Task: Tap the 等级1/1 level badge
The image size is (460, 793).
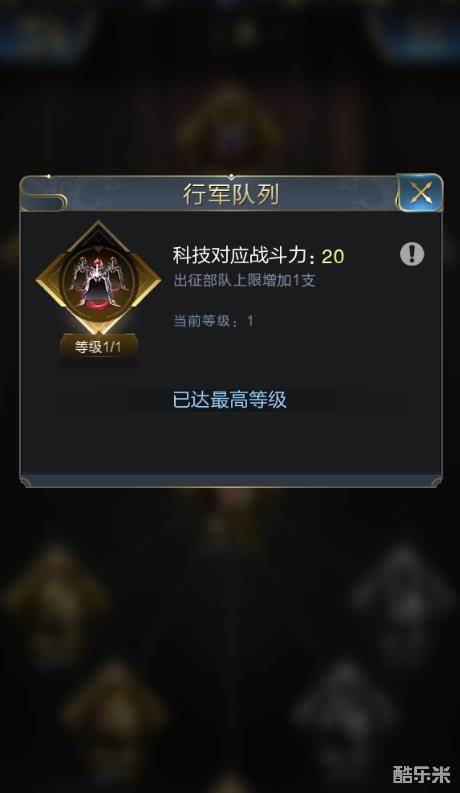Action: point(99,347)
